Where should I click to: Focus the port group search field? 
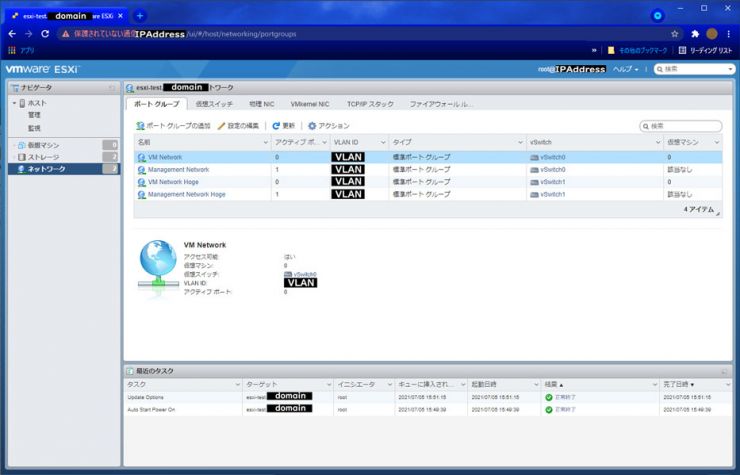tap(681, 126)
